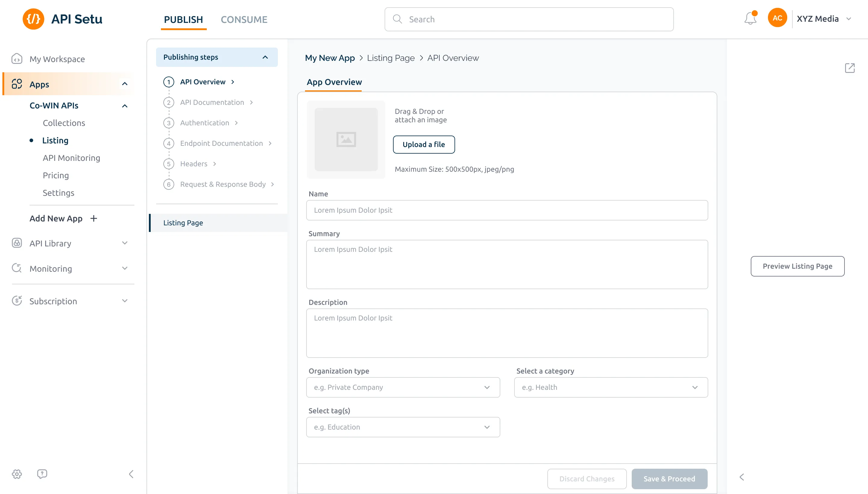Click step 1 circle icon
This screenshot has height=494, width=868.
(x=169, y=82)
